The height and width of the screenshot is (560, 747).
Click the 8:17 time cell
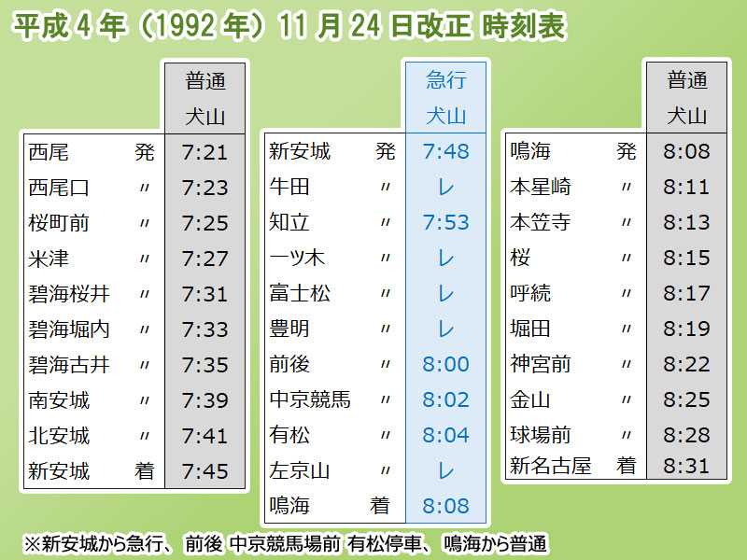click(686, 293)
